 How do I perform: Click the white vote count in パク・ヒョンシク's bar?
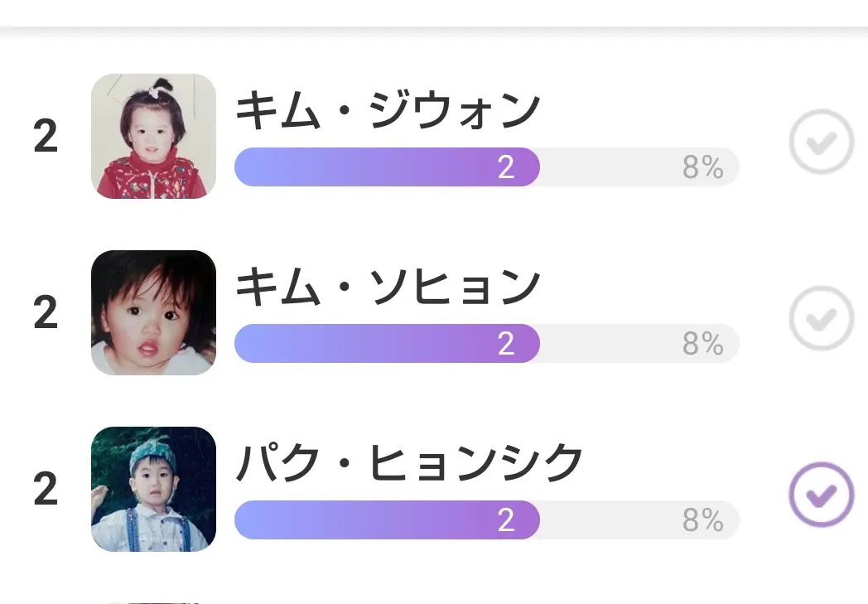click(506, 520)
